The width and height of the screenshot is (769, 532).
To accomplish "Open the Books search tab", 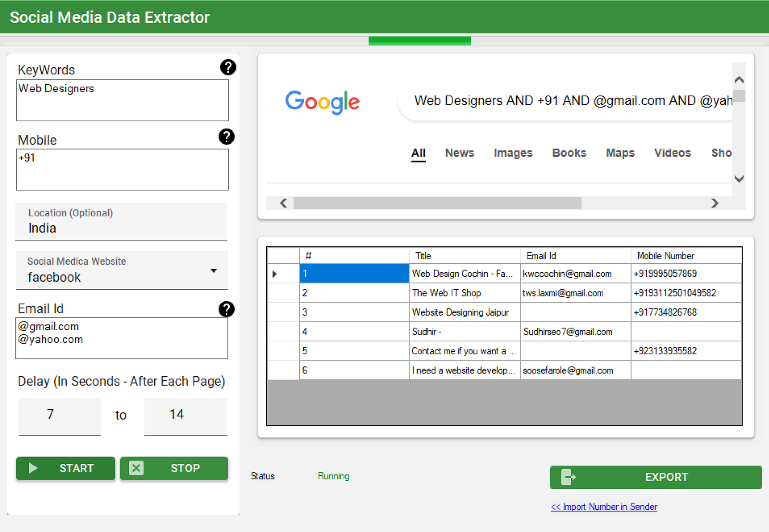I will click(x=569, y=153).
